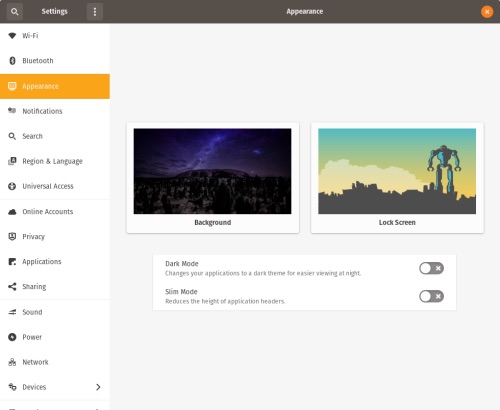
Task: Open the three-dot settings menu
Action: point(95,12)
